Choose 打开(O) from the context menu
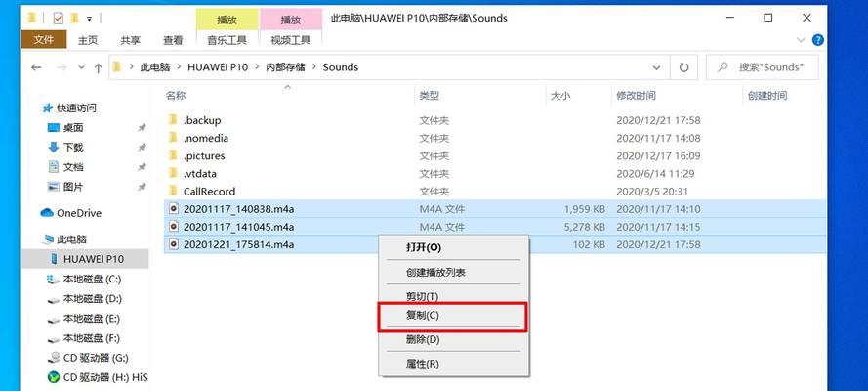This screenshot has height=391, width=868. pos(453,247)
